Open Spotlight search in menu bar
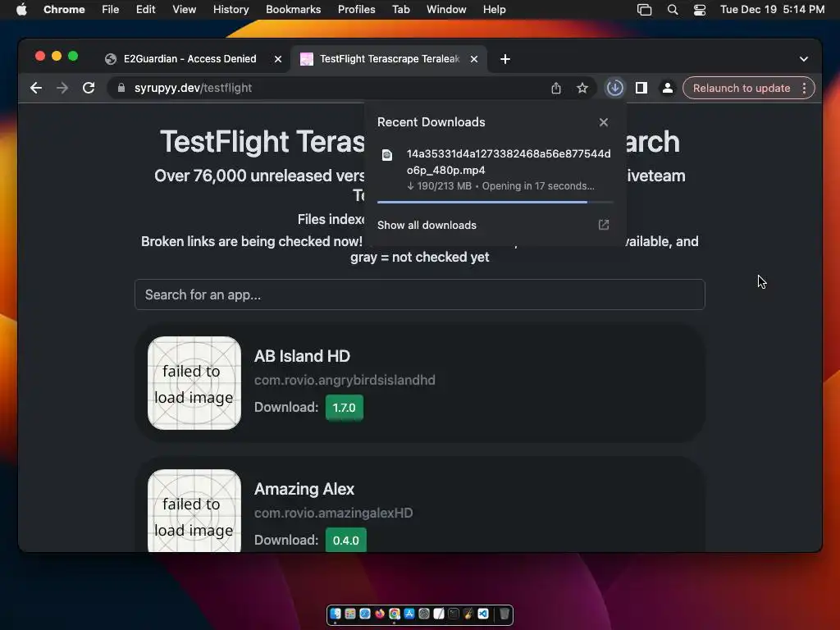 673,10
